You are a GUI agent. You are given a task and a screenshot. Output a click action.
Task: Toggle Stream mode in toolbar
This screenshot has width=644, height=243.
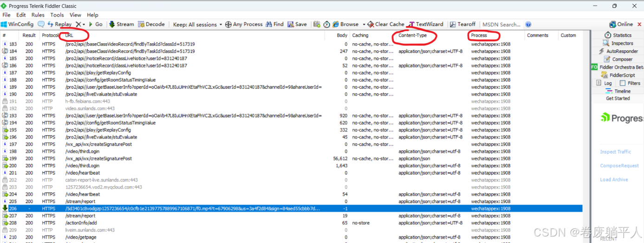[x=121, y=24]
